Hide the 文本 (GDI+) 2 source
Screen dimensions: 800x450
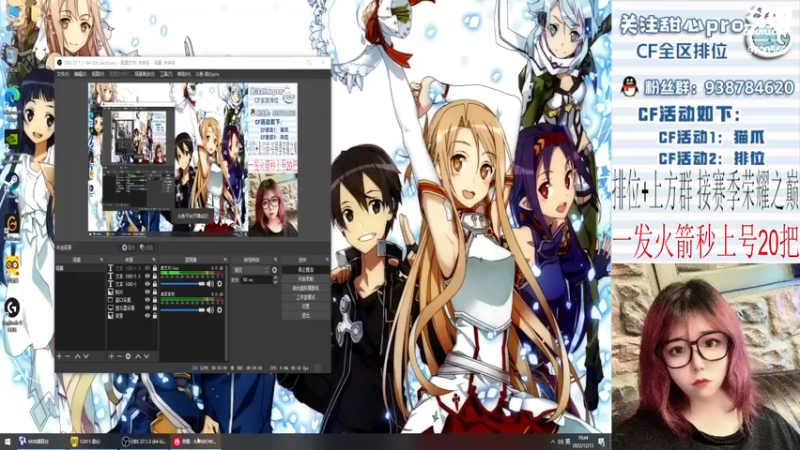(x=147, y=276)
